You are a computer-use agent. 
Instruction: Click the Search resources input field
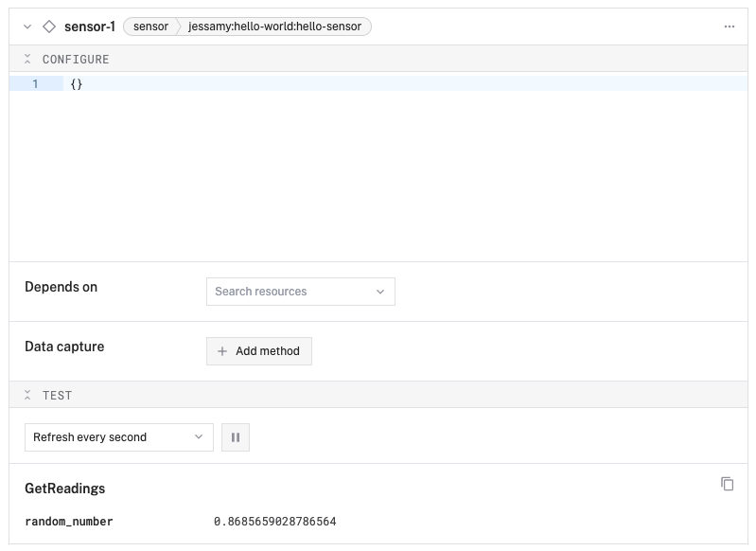click(289, 292)
